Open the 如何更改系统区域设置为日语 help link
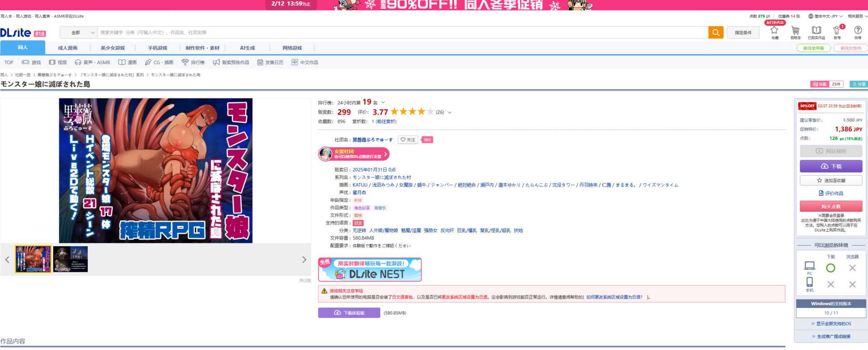This screenshot has height=350, width=868. point(614,298)
